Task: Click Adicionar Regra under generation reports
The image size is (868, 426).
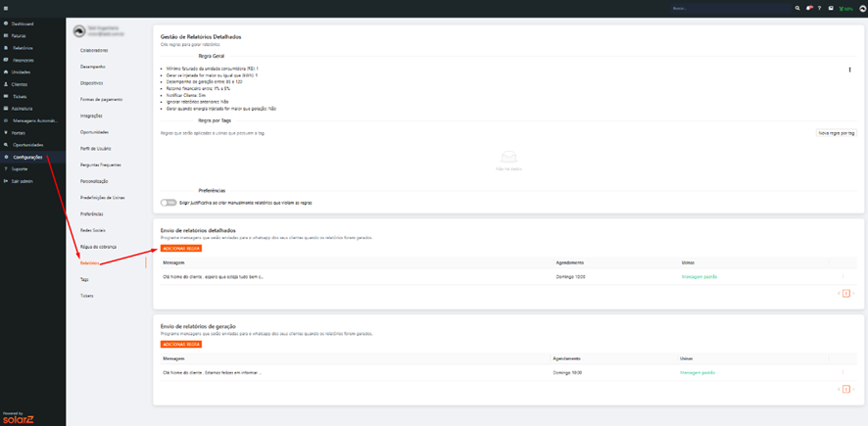Action: (x=181, y=345)
